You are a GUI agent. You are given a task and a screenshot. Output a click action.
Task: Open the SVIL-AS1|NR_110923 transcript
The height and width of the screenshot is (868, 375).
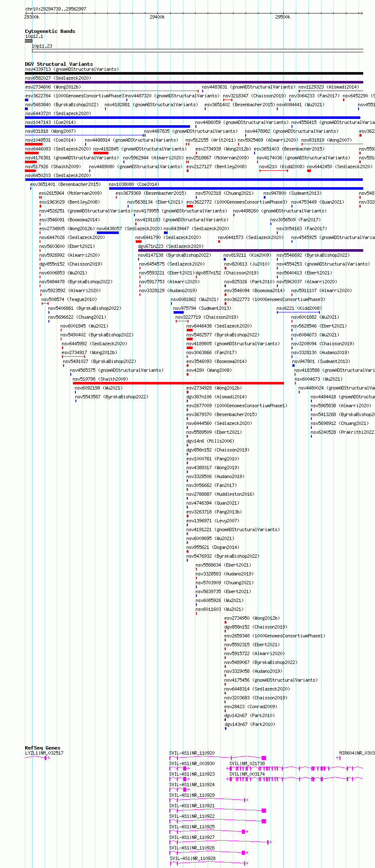coord(192,774)
